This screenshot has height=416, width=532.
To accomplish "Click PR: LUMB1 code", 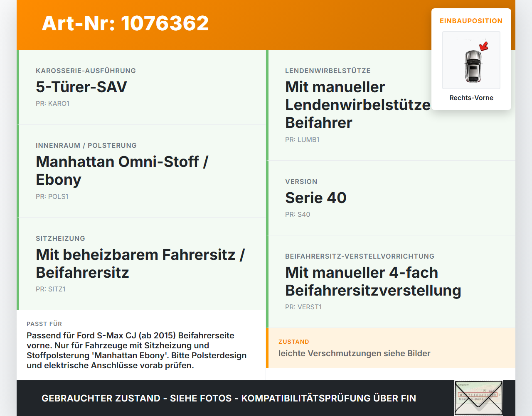I will coord(303,140).
